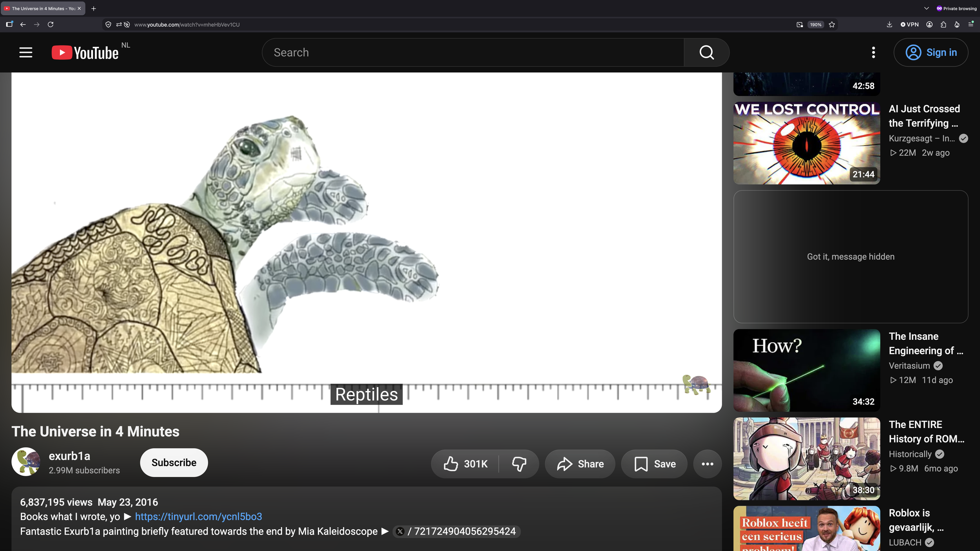The height and width of the screenshot is (551, 980).
Task: Open picture-in-picture icon in address bar
Action: pyautogui.click(x=800, y=24)
